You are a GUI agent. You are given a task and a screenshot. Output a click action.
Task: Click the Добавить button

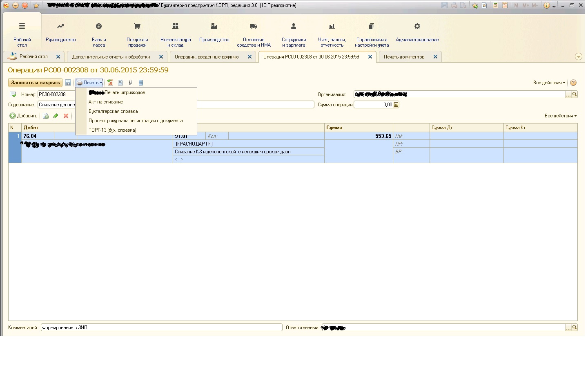tap(24, 116)
